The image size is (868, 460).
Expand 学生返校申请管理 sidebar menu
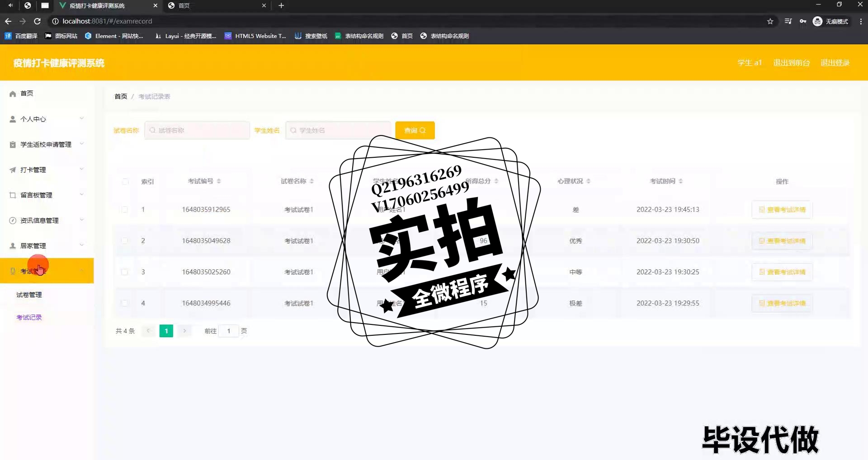pos(47,144)
